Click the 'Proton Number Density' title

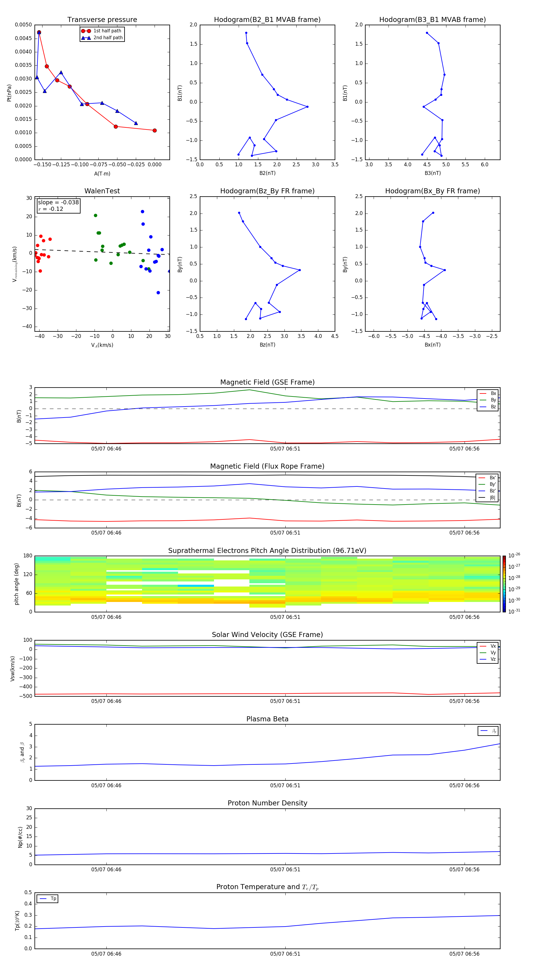tap(267, 803)
